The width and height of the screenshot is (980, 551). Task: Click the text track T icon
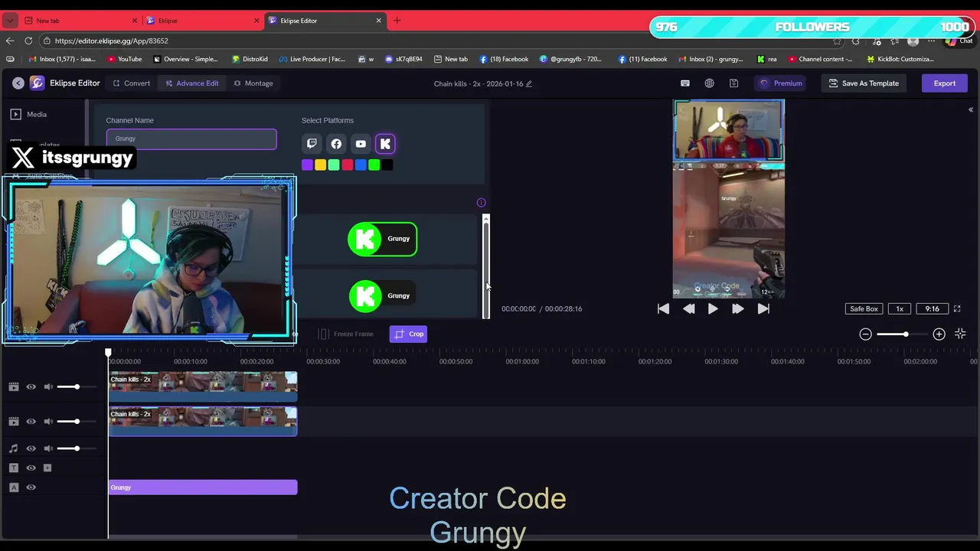(14, 468)
